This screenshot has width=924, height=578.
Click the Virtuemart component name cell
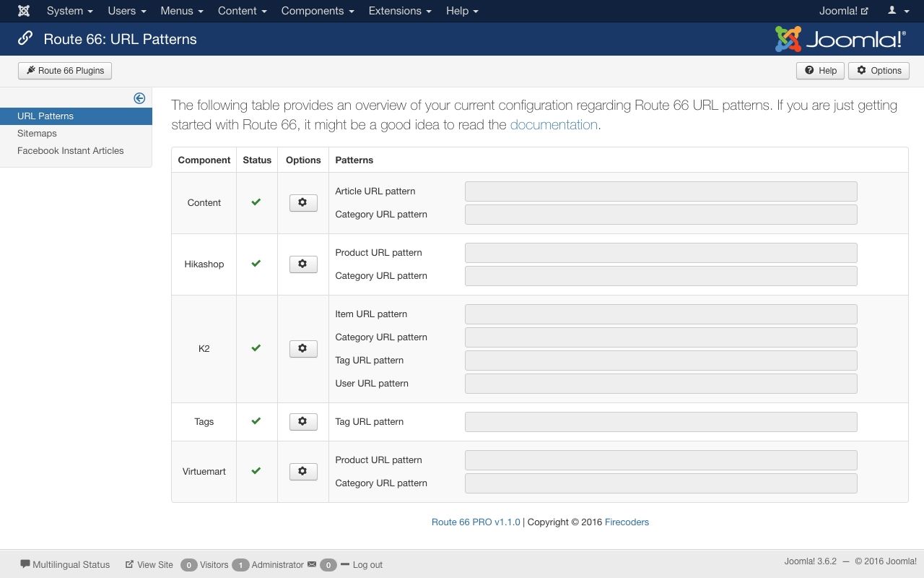click(x=204, y=471)
